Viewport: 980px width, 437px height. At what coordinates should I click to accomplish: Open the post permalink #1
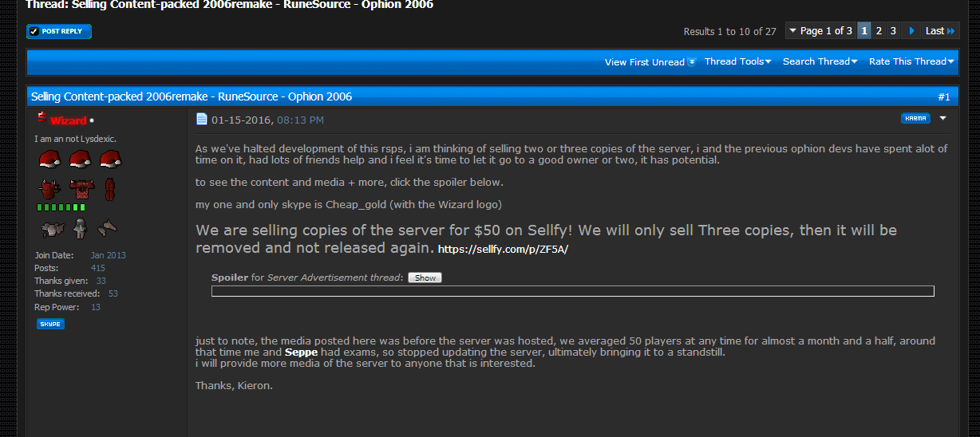(x=944, y=96)
